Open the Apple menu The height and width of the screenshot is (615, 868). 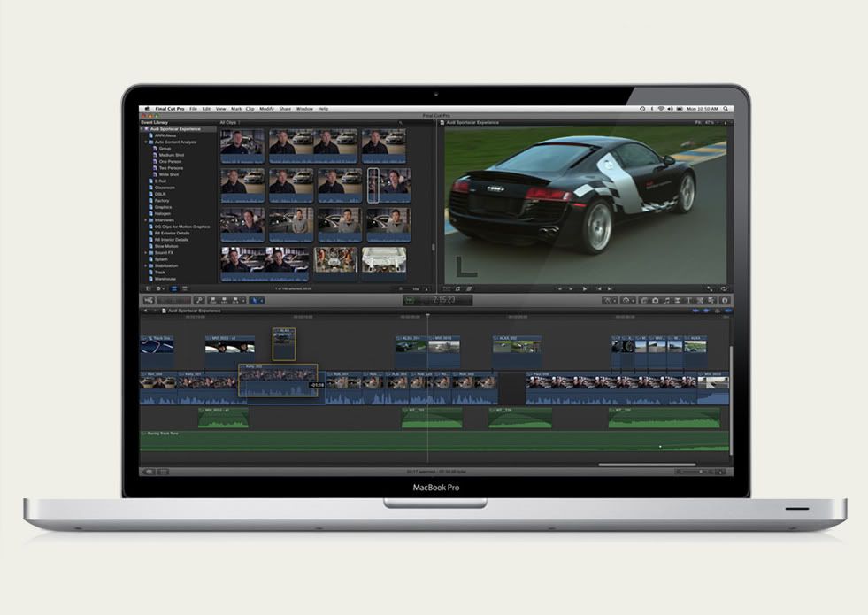[147, 109]
